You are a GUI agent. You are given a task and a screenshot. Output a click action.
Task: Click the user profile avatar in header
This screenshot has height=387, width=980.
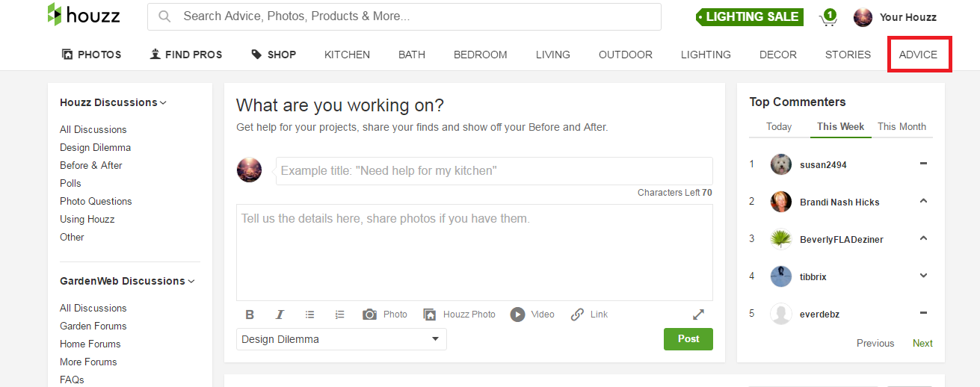pos(863,17)
